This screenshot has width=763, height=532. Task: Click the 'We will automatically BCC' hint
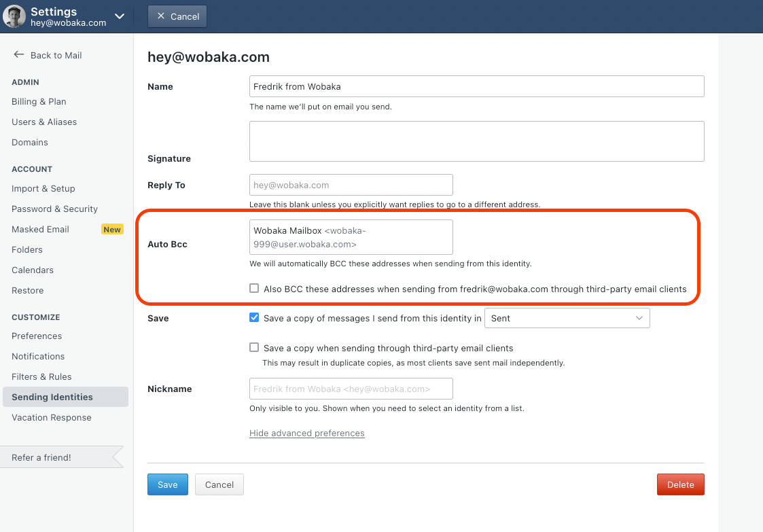tap(390, 264)
